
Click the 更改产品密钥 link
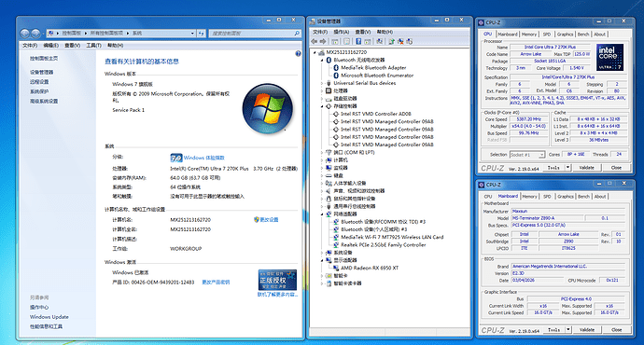pyautogui.click(x=216, y=283)
